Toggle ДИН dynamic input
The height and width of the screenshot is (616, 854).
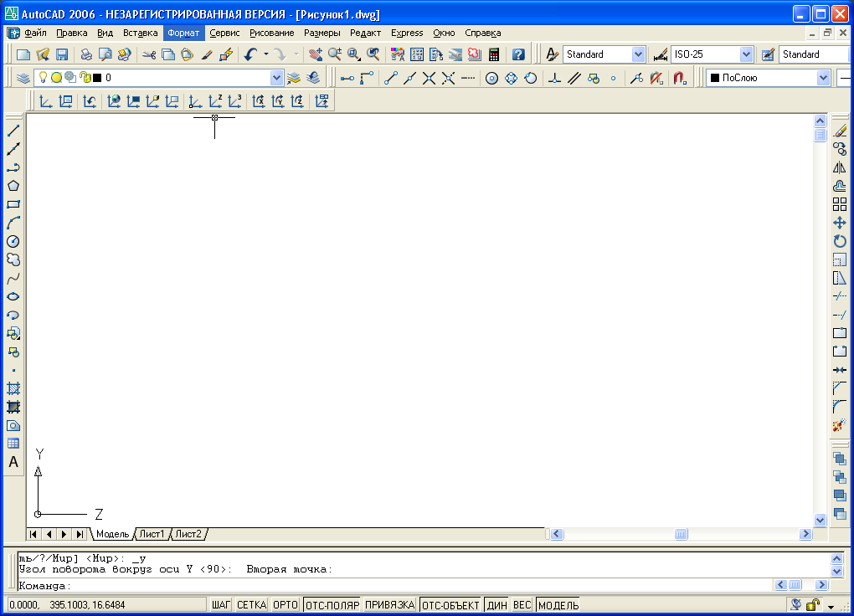coord(496,605)
